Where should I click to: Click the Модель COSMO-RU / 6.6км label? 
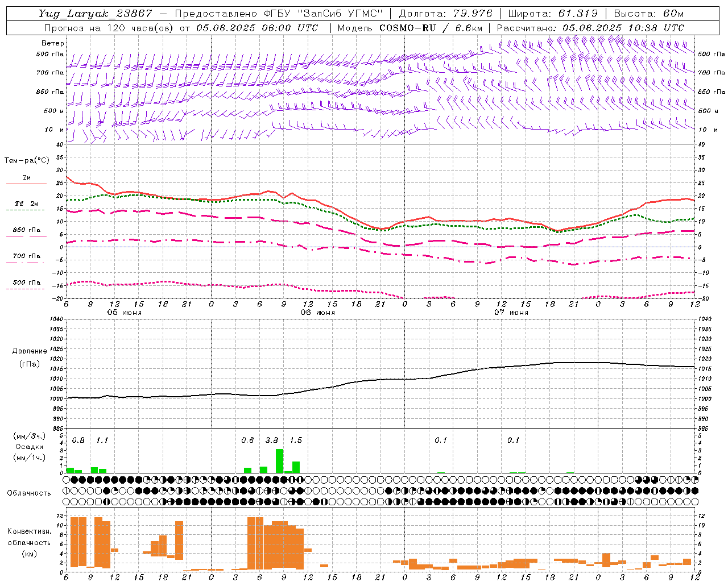[410, 28]
